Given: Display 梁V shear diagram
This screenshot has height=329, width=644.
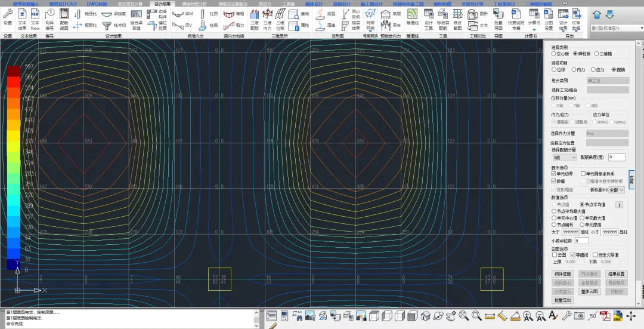Looking at the screenshot, I should [x=182, y=26].
